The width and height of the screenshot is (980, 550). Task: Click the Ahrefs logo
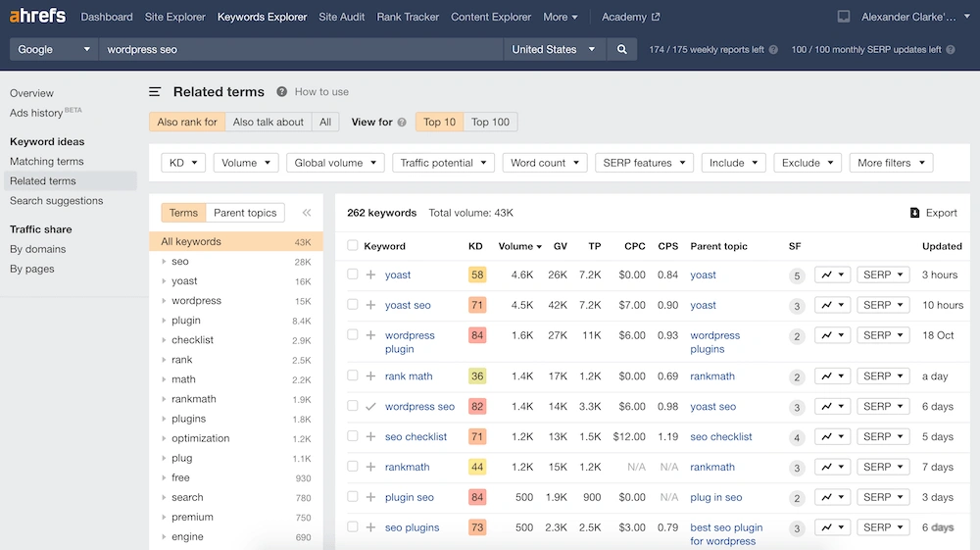pos(38,17)
